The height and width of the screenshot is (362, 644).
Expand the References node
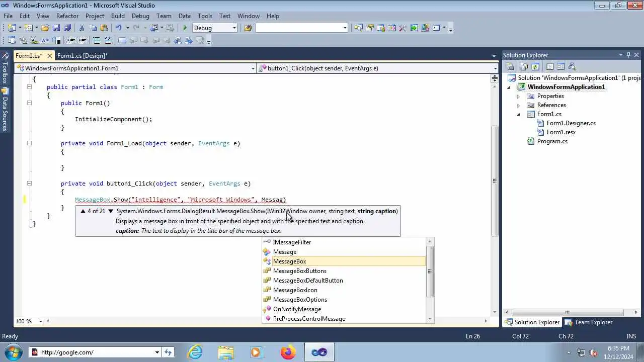[x=518, y=105]
